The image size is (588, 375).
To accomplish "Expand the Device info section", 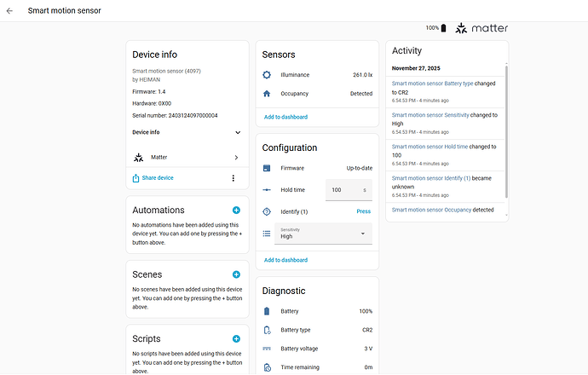I will (x=237, y=133).
